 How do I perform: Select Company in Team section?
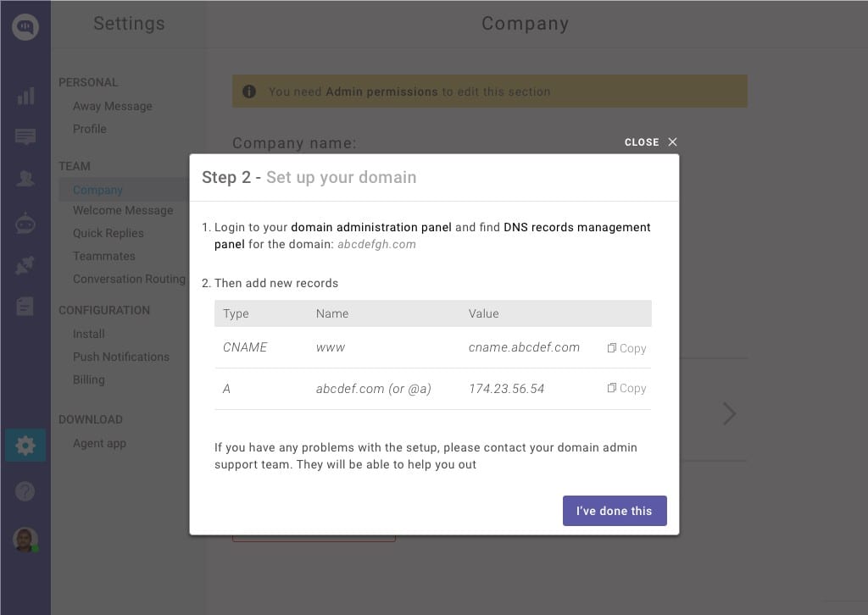[97, 190]
